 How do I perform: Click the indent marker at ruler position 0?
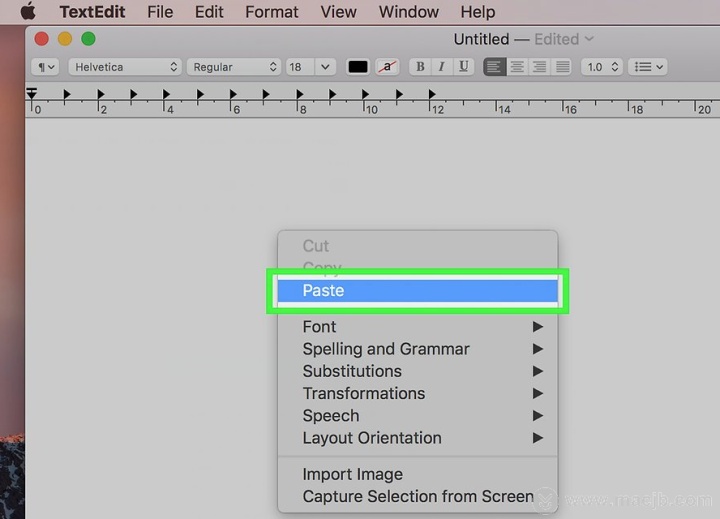point(31,94)
